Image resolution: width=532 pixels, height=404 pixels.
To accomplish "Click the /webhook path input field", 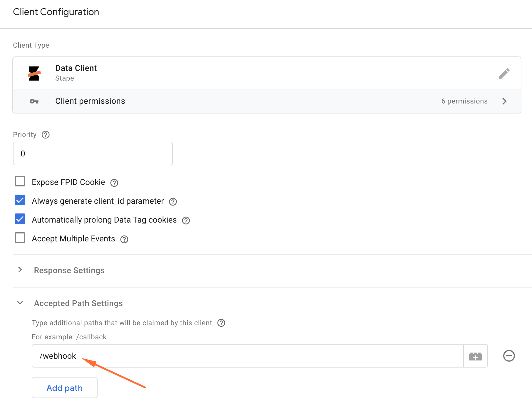I will 247,356.
